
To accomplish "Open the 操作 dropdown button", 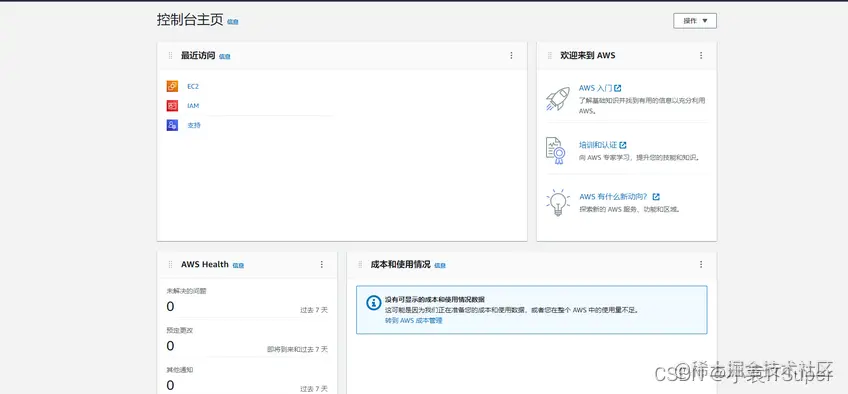I will [695, 21].
